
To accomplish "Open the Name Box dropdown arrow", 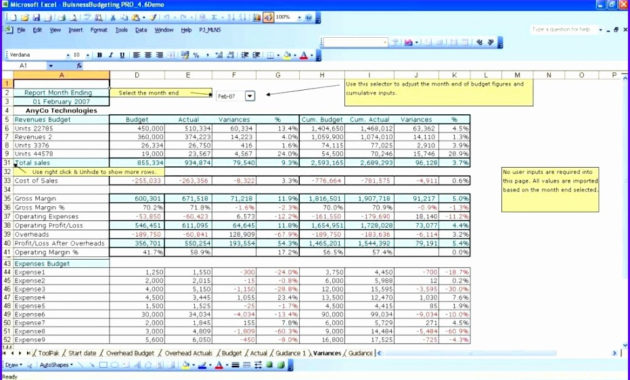I will pyautogui.click(x=51, y=65).
